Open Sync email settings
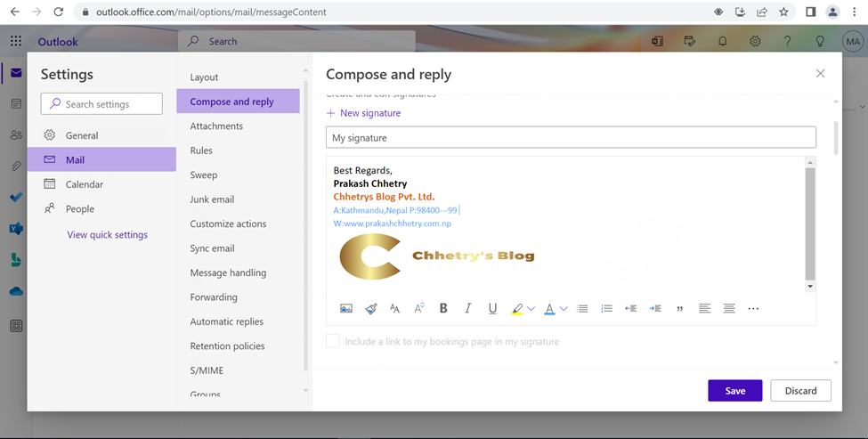The width and height of the screenshot is (868, 439). 238,248
